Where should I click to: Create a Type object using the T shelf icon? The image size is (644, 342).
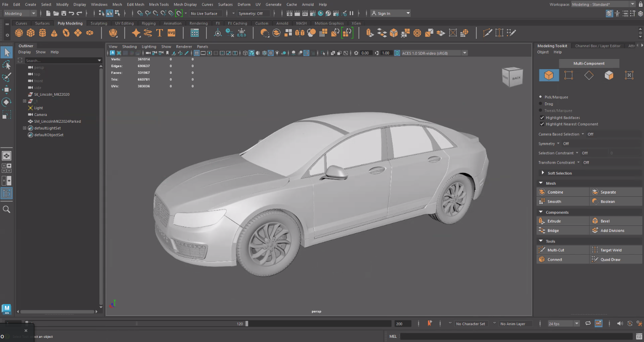(160, 32)
